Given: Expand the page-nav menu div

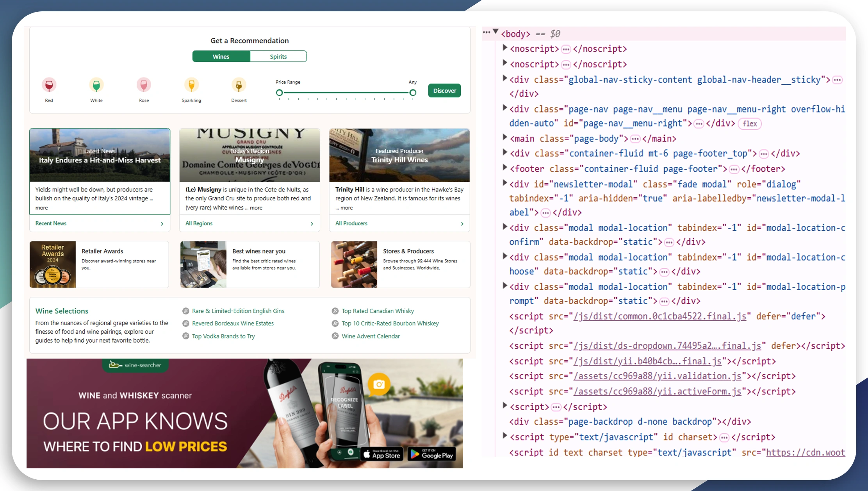Looking at the screenshot, I should click(504, 108).
